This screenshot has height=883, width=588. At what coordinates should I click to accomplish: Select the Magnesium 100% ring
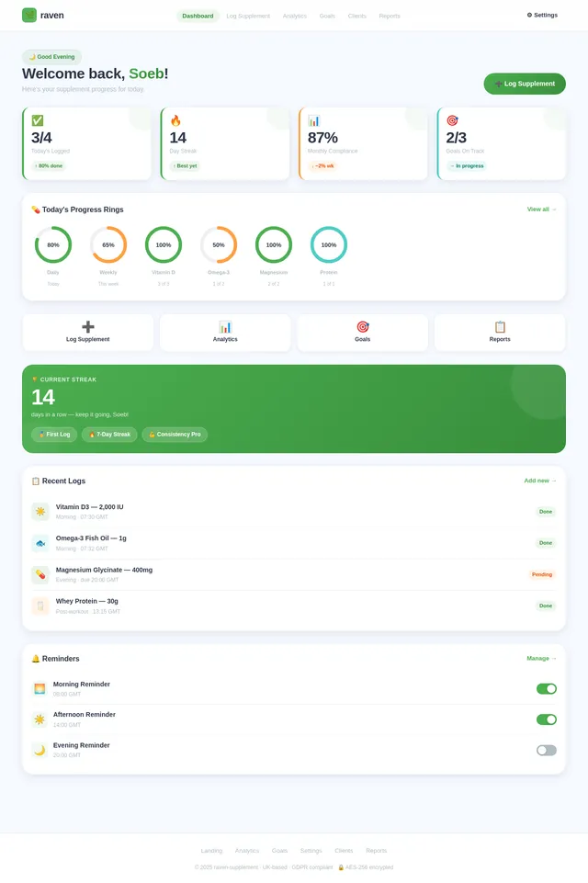274,245
